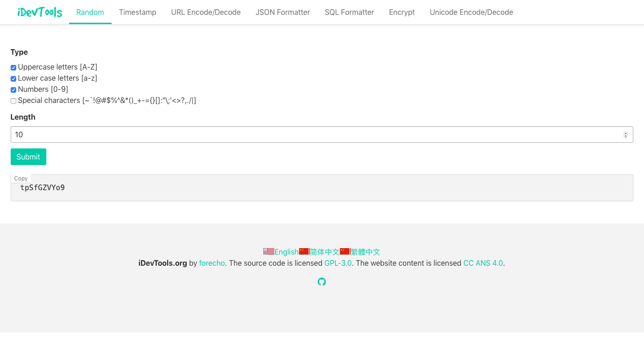Enable the Special characters checkbox
Image resolution: width=644 pixels, height=358 pixels.
pyautogui.click(x=13, y=101)
